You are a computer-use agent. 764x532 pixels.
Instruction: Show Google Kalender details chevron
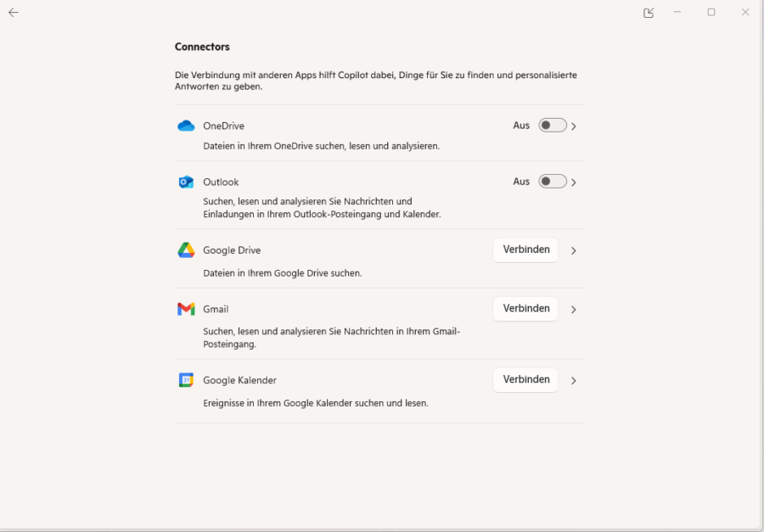574,381
